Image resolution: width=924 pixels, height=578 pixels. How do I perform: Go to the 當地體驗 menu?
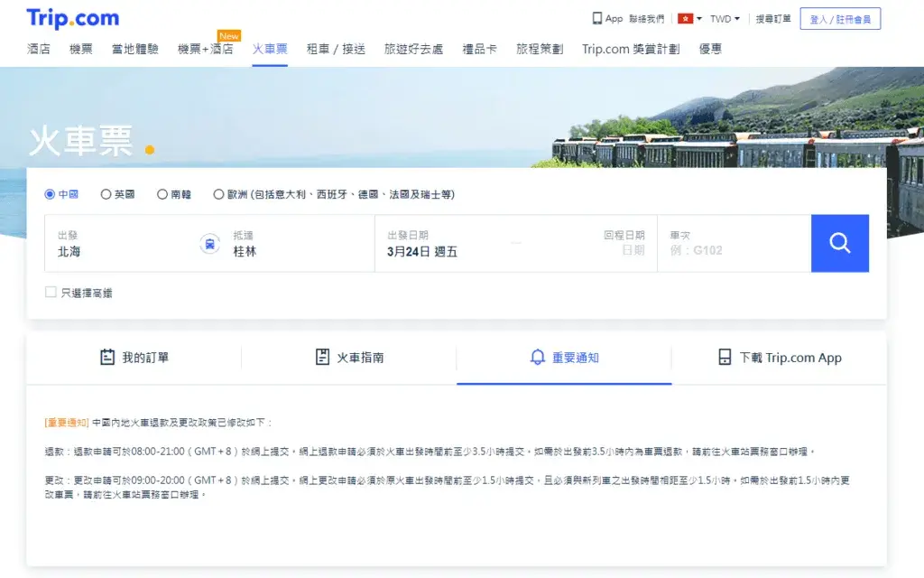tap(135, 49)
